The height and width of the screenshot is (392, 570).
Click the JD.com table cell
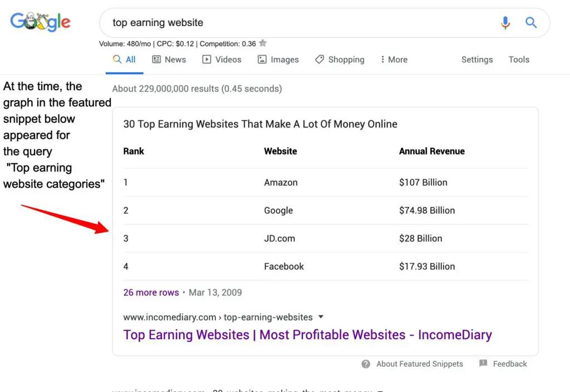279,239
